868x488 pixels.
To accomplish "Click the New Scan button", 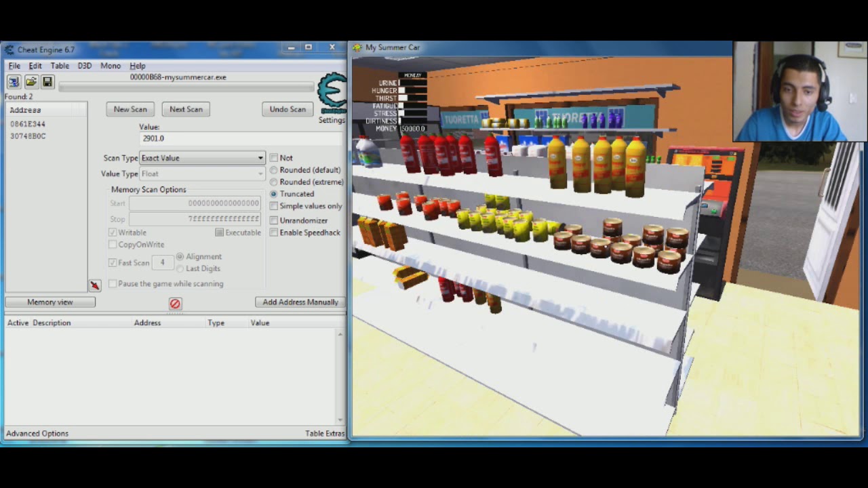I will [x=130, y=109].
